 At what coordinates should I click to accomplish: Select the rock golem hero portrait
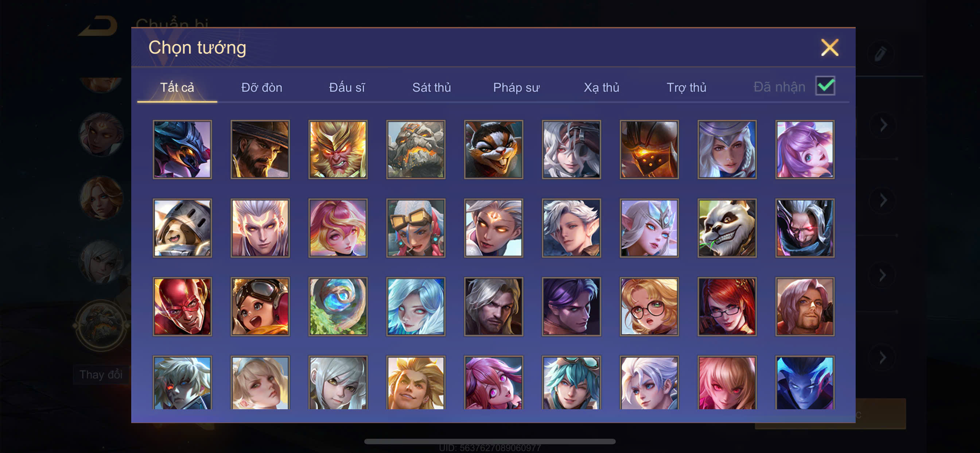(416, 150)
